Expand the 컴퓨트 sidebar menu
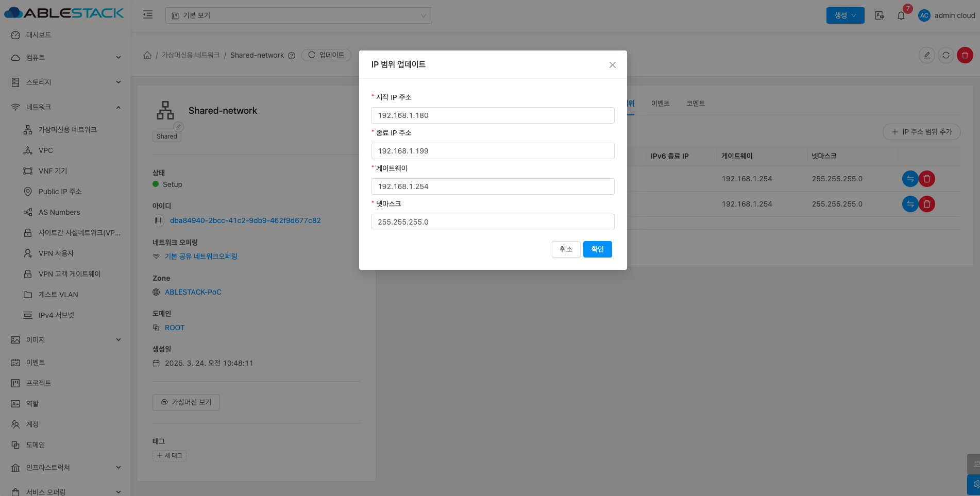The height and width of the screenshot is (496, 980). coord(66,58)
